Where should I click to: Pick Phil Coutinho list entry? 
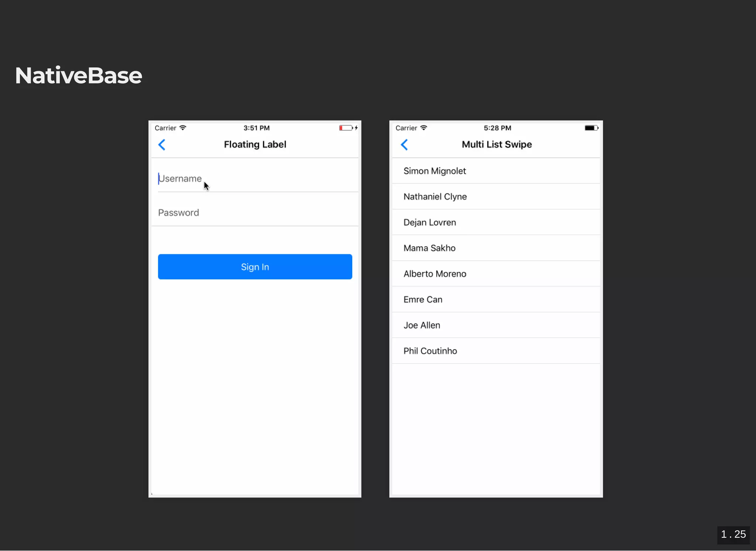[x=496, y=351]
